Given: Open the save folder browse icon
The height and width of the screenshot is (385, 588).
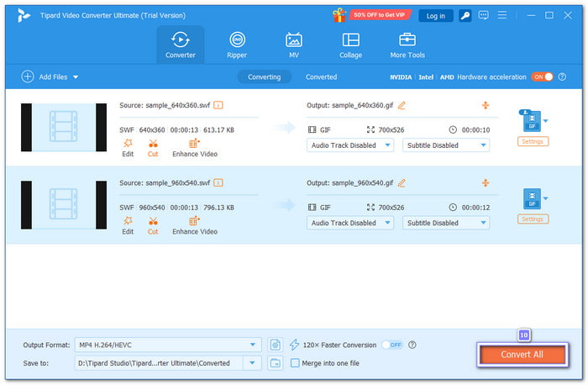Looking at the screenshot, I should [x=276, y=363].
